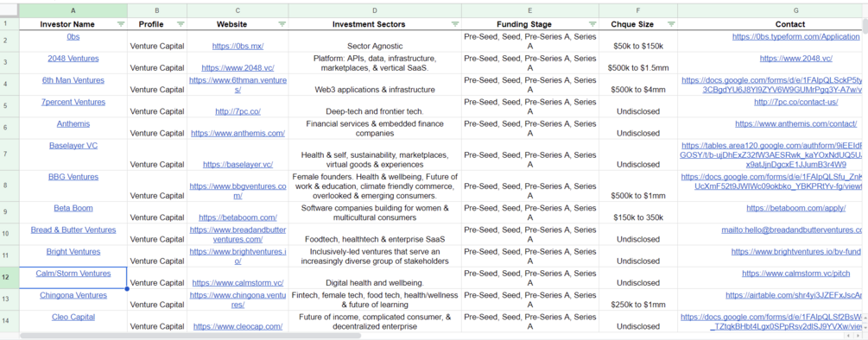Open the BBG Ventures investor link
This screenshot has height=340, width=868.
[x=73, y=177]
